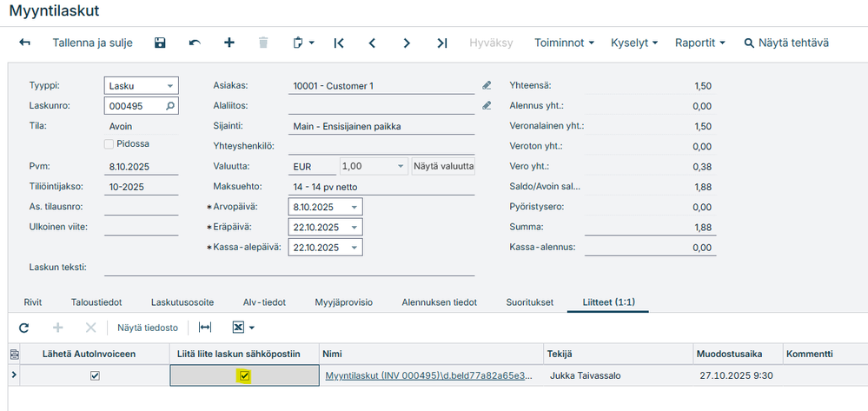Click the As. tilausnro input field
The width and height of the screenshot is (868, 411).
(141, 207)
